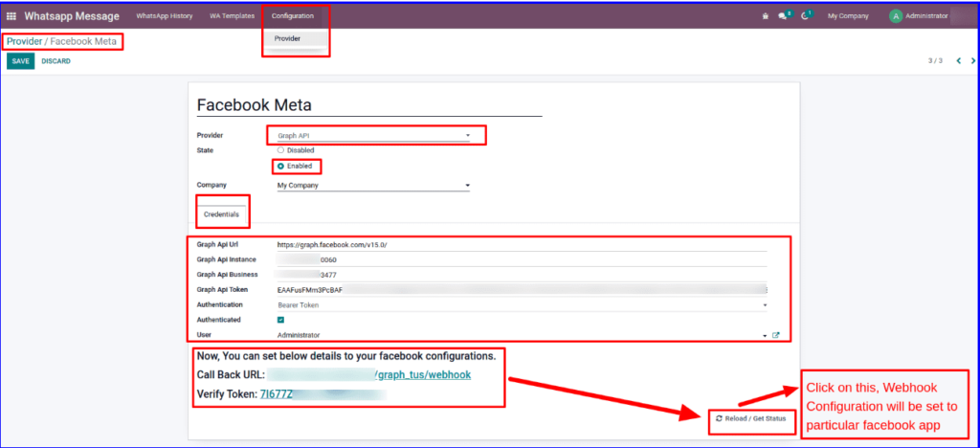Click the Graph Api Url field

[x=522, y=245]
